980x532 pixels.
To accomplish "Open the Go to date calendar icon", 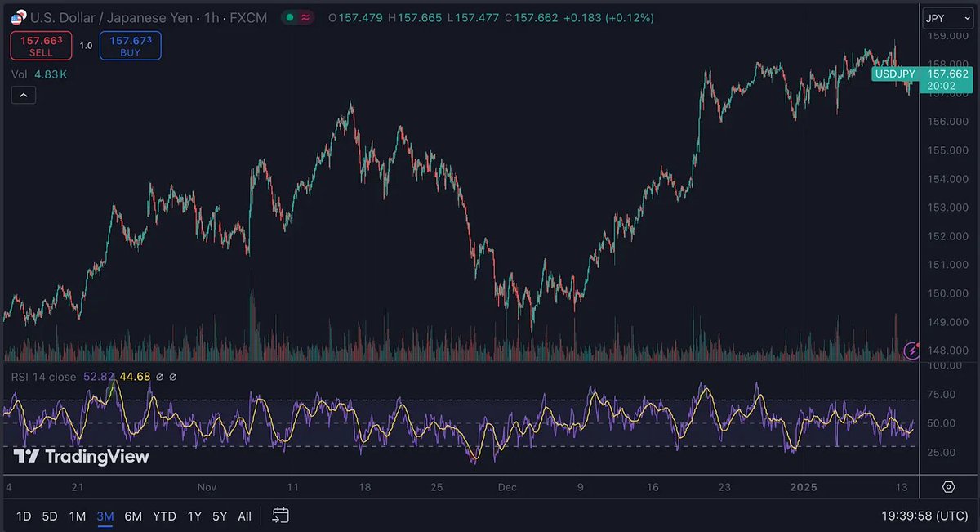I will click(280, 516).
